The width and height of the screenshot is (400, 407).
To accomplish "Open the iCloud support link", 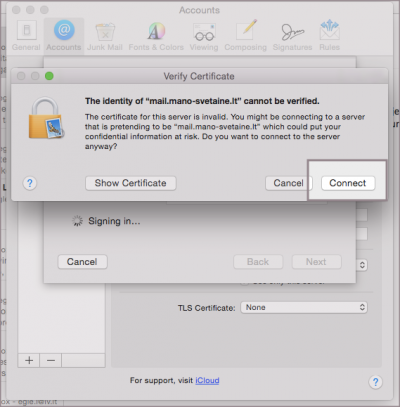I will click(x=207, y=380).
